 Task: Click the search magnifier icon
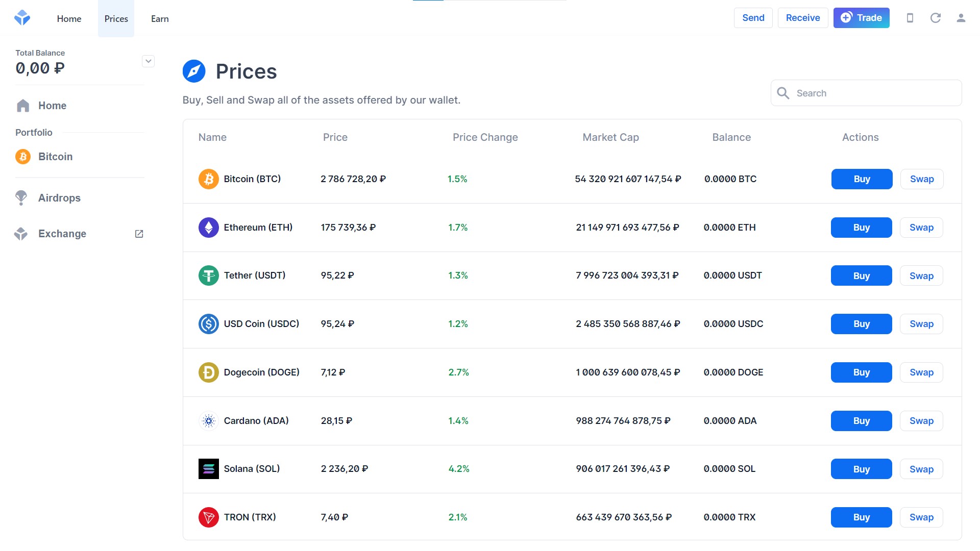783,93
